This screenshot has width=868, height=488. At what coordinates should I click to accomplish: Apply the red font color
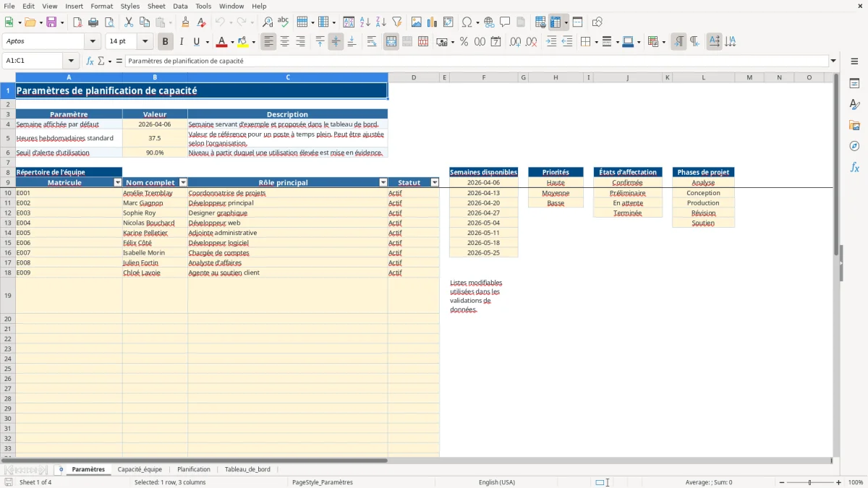click(x=222, y=42)
